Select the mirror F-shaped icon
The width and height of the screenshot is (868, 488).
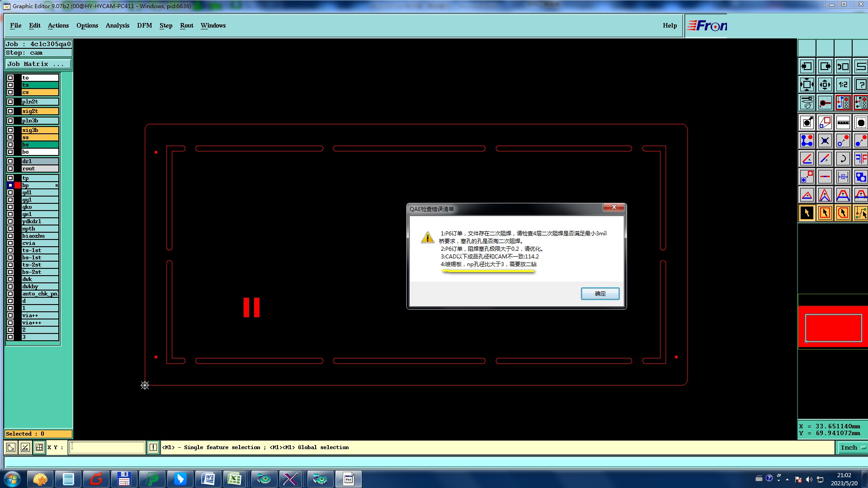860,159
